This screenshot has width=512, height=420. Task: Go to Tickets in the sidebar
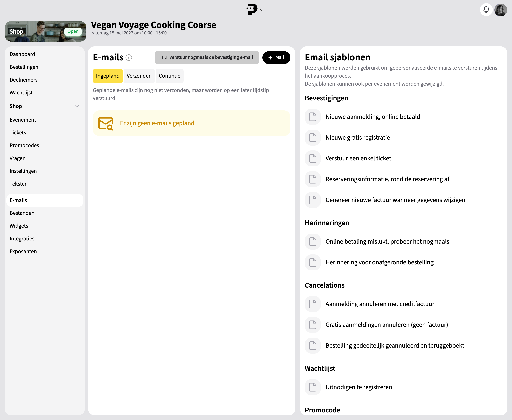[x=45, y=133]
